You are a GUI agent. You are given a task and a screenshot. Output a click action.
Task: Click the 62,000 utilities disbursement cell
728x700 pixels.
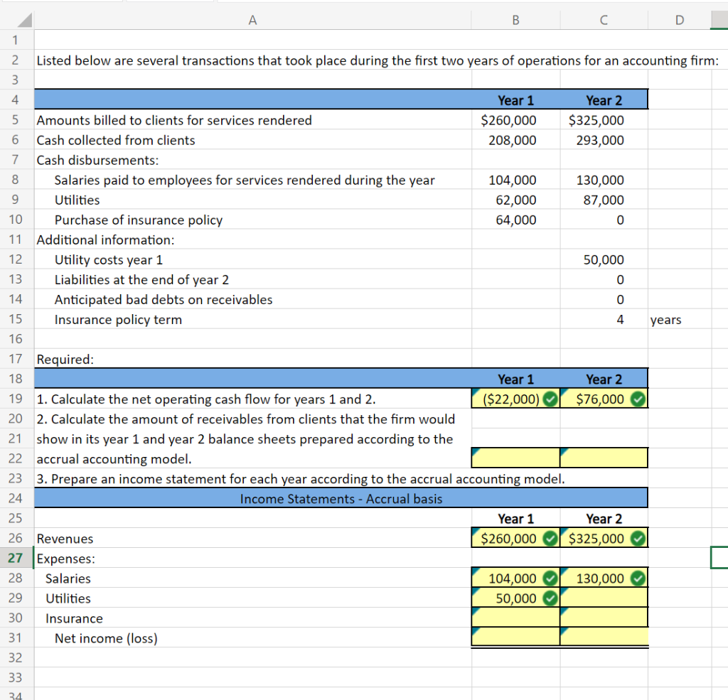click(515, 200)
